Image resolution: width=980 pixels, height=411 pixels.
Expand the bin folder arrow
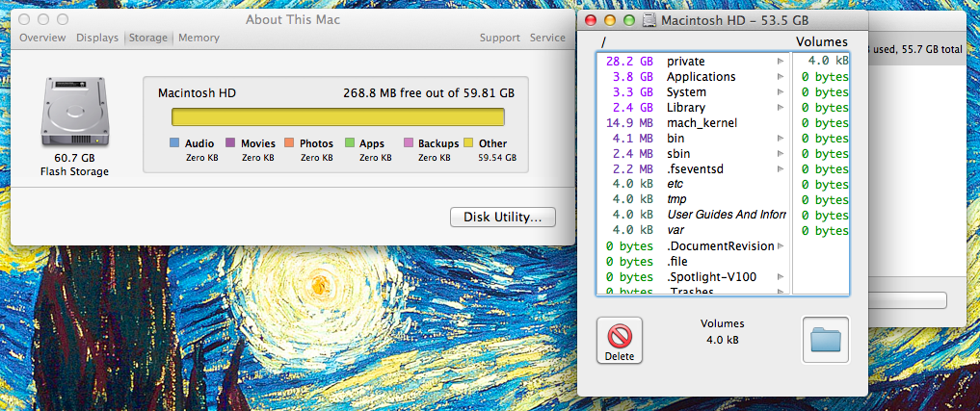780,138
